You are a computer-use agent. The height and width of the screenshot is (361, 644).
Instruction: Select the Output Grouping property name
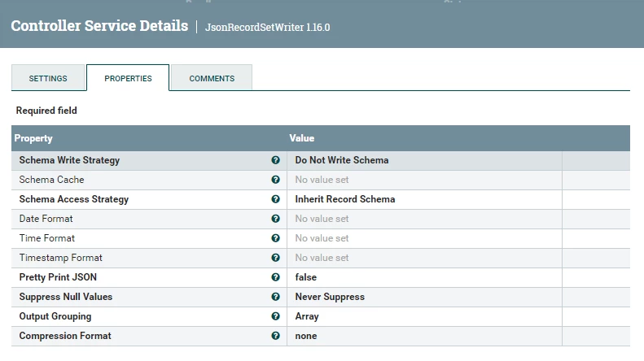click(x=55, y=316)
